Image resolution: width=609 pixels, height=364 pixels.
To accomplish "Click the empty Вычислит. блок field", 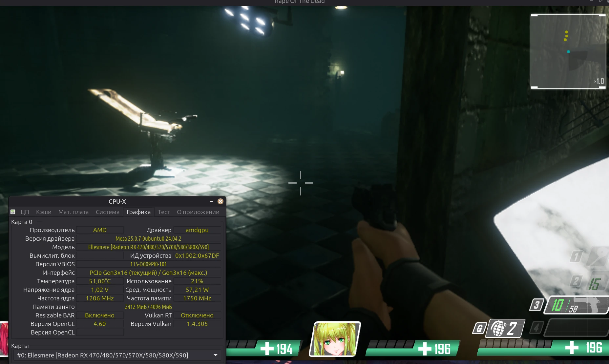I will tap(100, 256).
